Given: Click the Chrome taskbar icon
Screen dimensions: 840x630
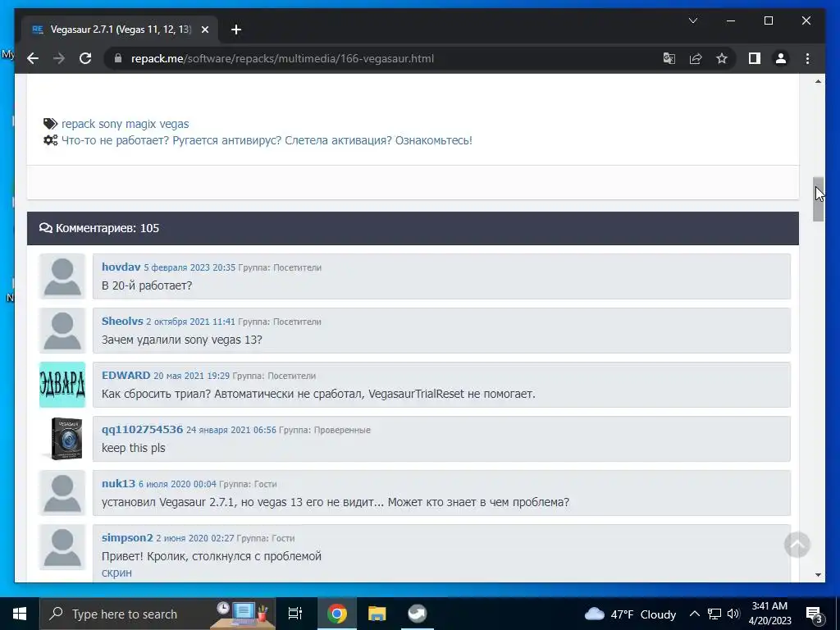Looking at the screenshot, I should click(x=337, y=614).
